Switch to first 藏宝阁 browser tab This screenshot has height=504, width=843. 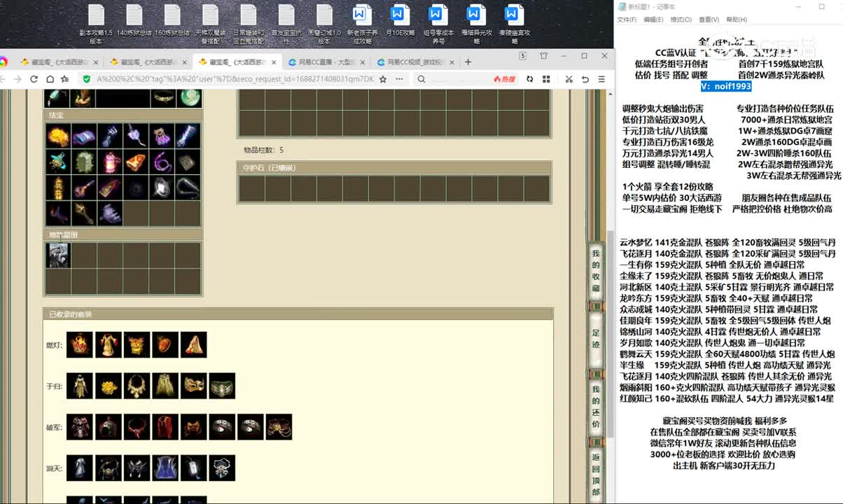click(60, 62)
